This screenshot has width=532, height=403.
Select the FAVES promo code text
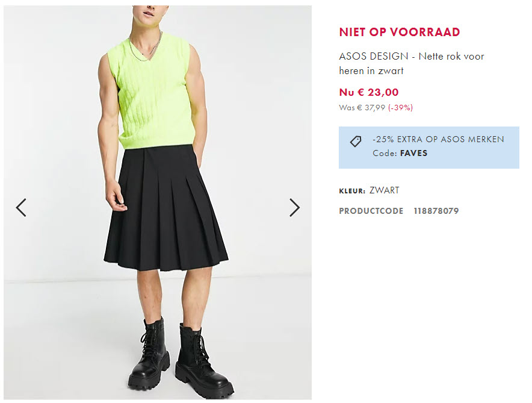[413, 153]
